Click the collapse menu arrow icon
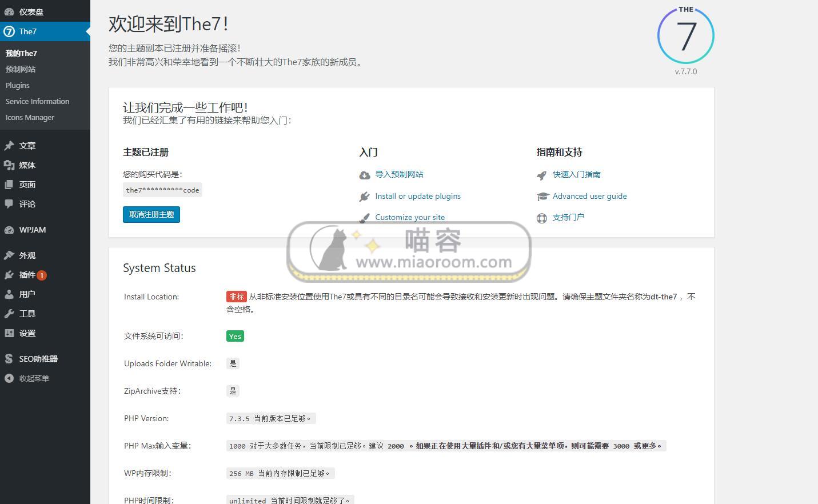The image size is (818, 504). click(x=9, y=378)
